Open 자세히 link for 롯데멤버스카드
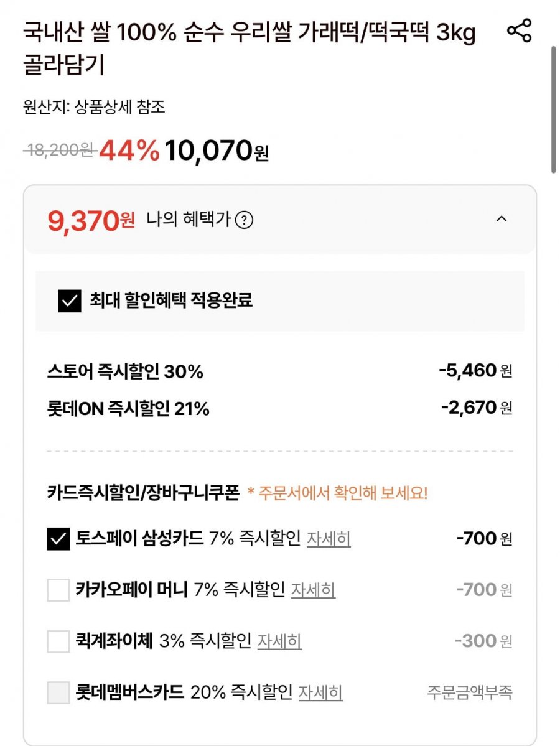The width and height of the screenshot is (560, 746). [x=320, y=692]
